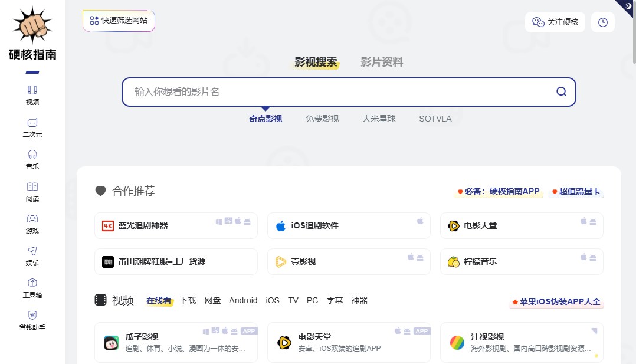Viewport: 636px width, 364px height.
Task: Select 奇点影视 search source
Action: tap(265, 119)
